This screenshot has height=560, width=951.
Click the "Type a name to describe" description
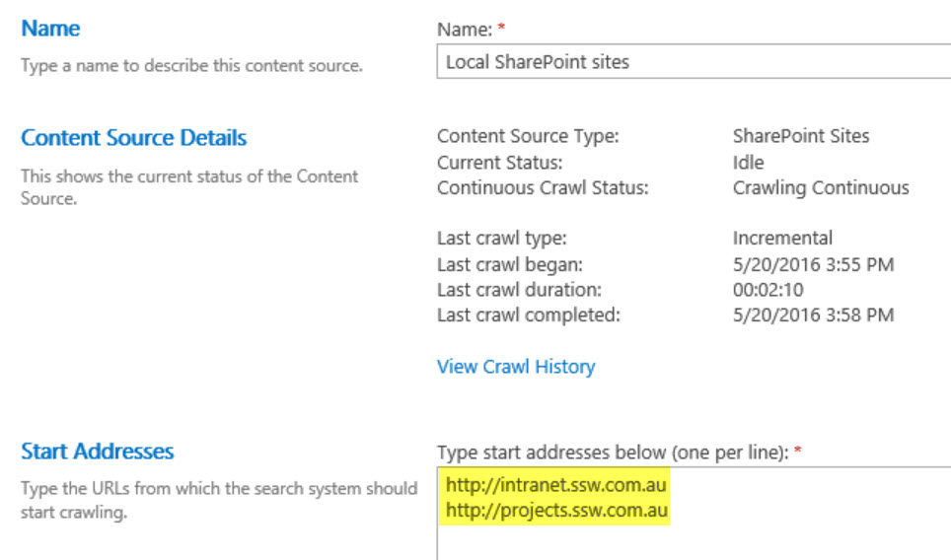pos(191,66)
